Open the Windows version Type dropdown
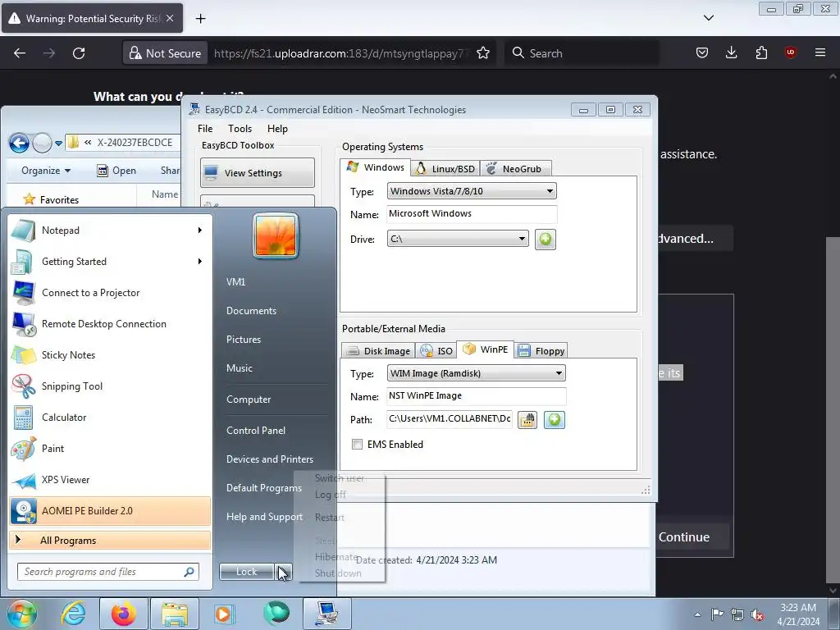The image size is (840, 630). click(472, 191)
